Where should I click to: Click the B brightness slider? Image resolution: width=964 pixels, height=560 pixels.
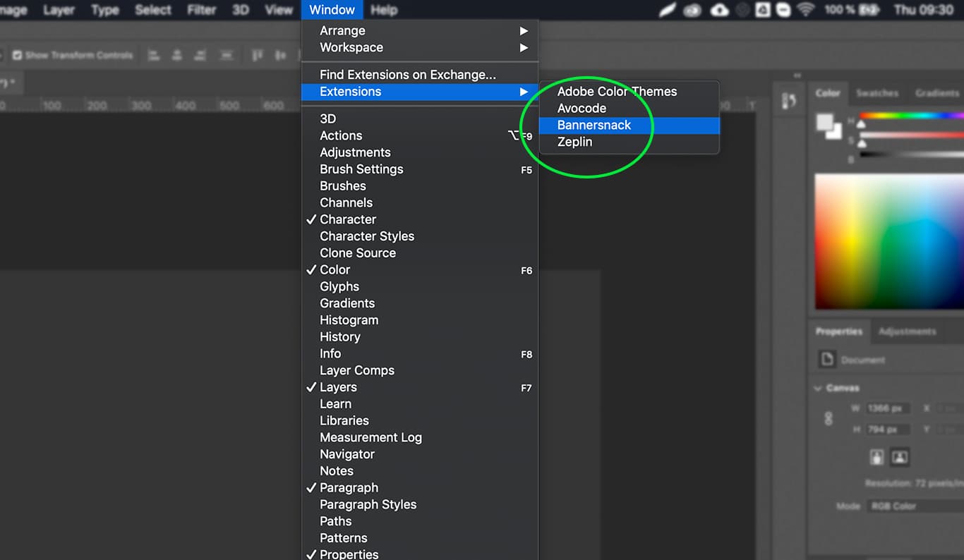point(912,154)
